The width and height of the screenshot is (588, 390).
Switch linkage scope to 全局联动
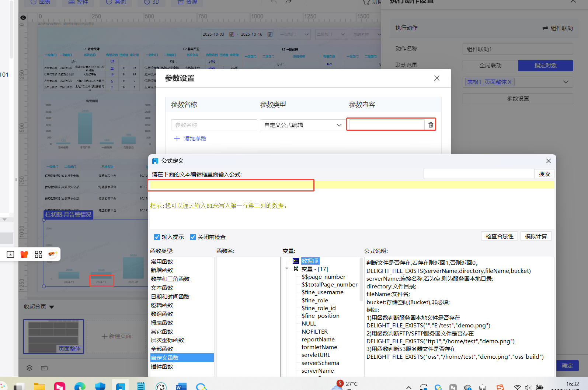[x=490, y=66]
